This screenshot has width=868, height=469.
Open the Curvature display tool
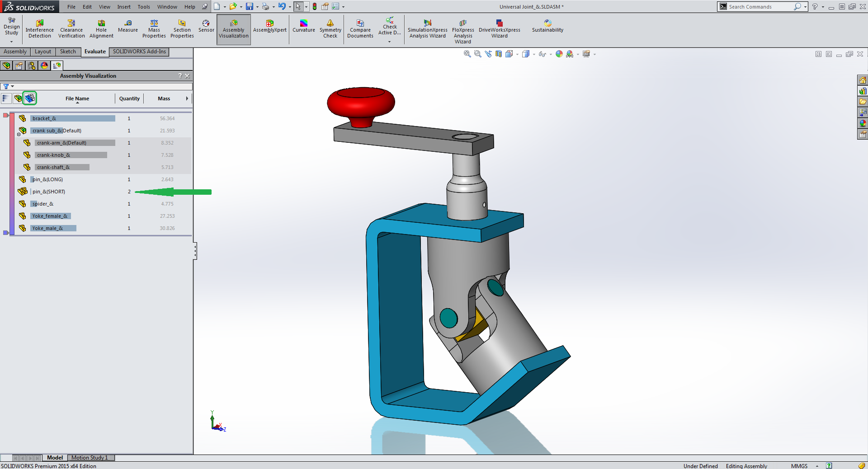pyautogui.click(x=303, y=26)
